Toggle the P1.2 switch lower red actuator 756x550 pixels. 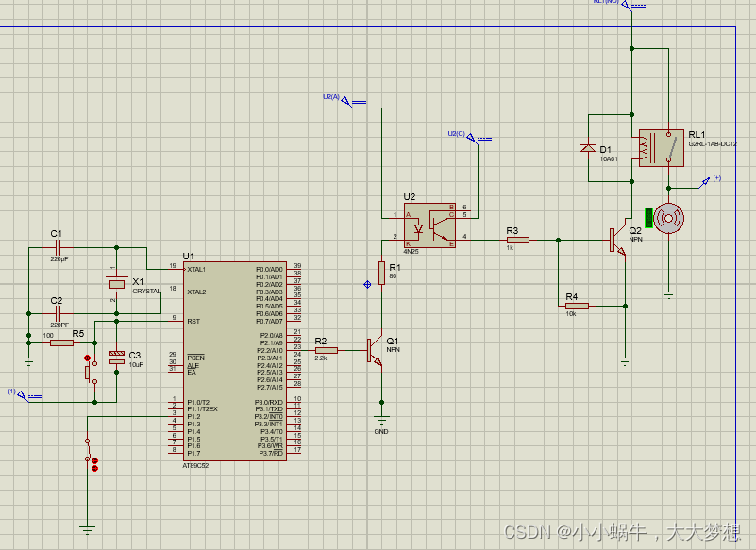pyautogui.click(x=94, y=468)
